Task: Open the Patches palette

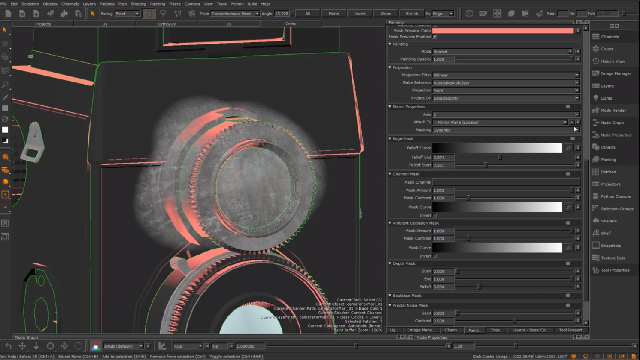Action: (x=604, y=171)
